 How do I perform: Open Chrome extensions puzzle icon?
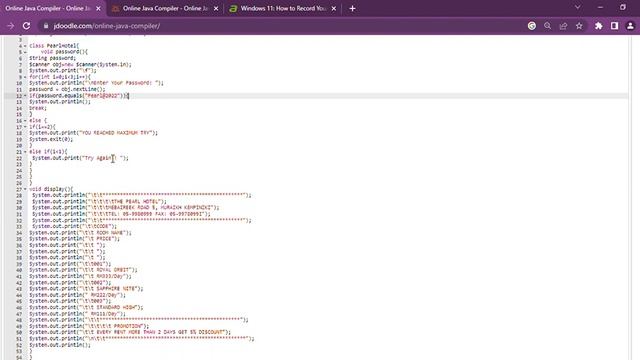click(598, 26)
